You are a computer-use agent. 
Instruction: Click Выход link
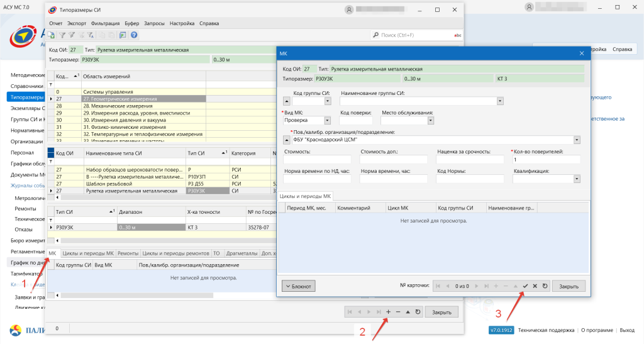click(x=627, y=330)
